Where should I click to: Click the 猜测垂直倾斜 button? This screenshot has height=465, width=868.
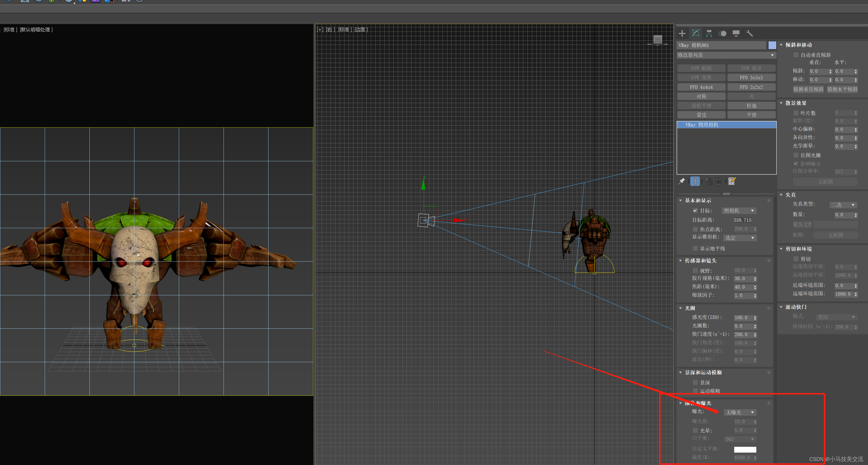[x=808, y=89]
